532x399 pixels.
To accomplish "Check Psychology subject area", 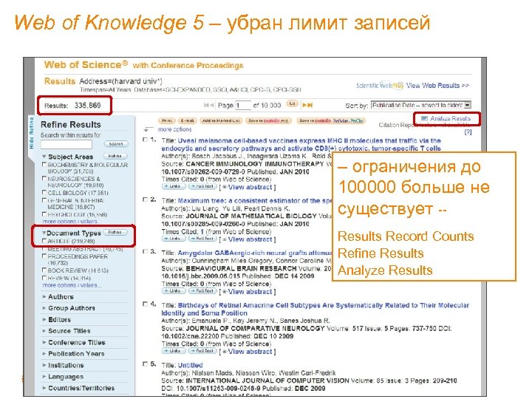I will click(x=44, y=214).
